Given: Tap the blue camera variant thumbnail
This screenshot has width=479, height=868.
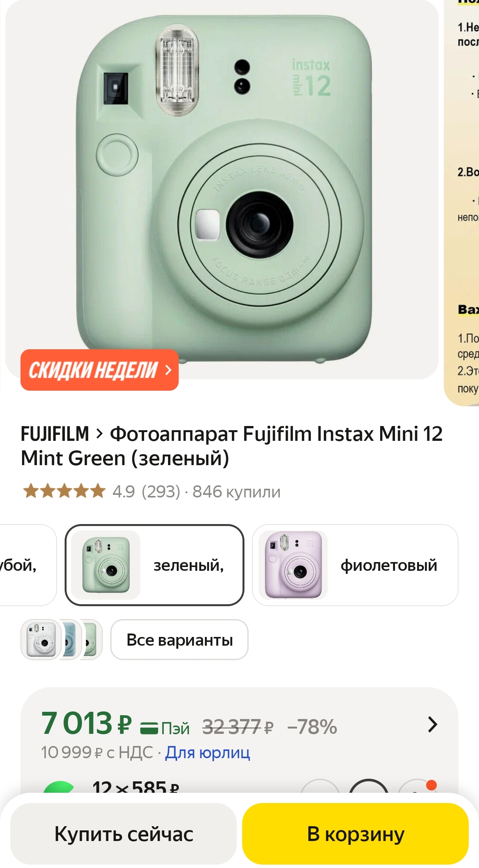Looking at the screenshot, I should tap(71, 640).
